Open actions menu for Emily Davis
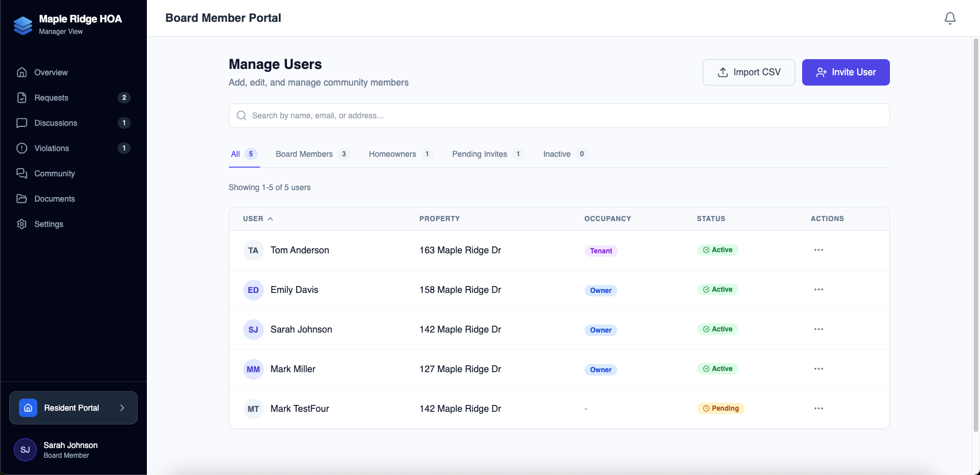This screenshot has height=475, width=980. point(819,289)
